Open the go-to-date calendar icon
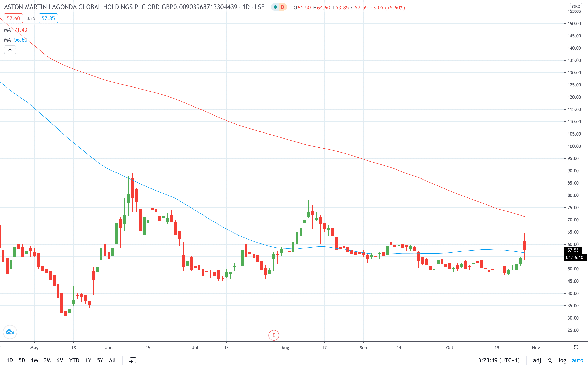 (x=133, y=360)
